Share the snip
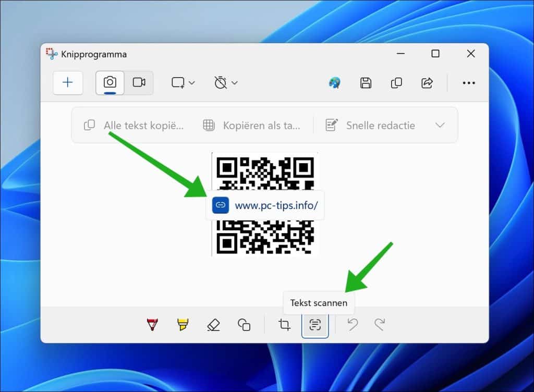Viewport: 534px width, 392px height. [x=427, y=83]
